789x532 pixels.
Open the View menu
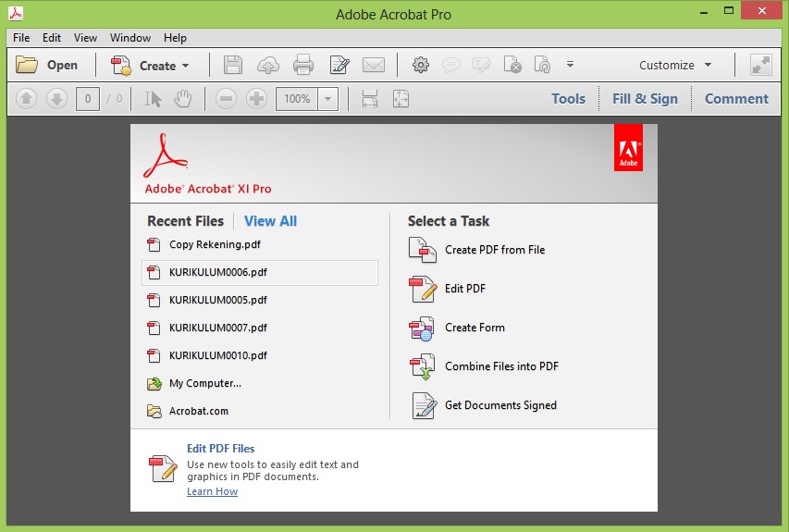(x=85, y=38)
